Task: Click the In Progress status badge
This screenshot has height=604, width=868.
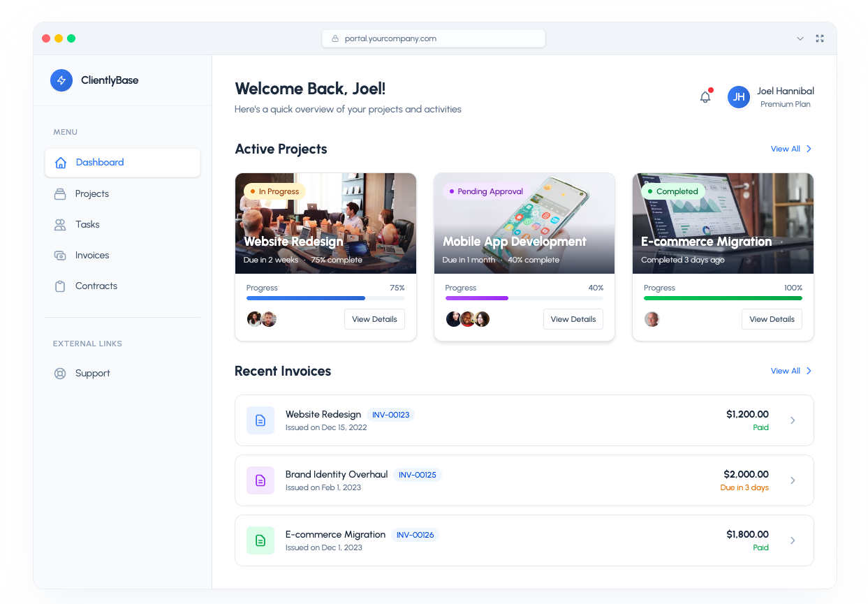Action: tap(274, 191)
